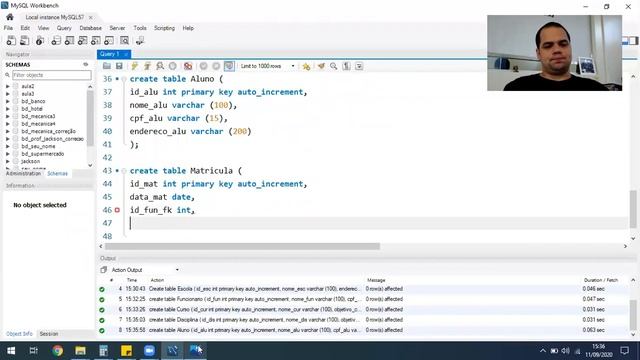Image resolution: width=640 pixels, height=360 pixels.
Task: Open the Windows Start menu
Action: coord(11,351)
